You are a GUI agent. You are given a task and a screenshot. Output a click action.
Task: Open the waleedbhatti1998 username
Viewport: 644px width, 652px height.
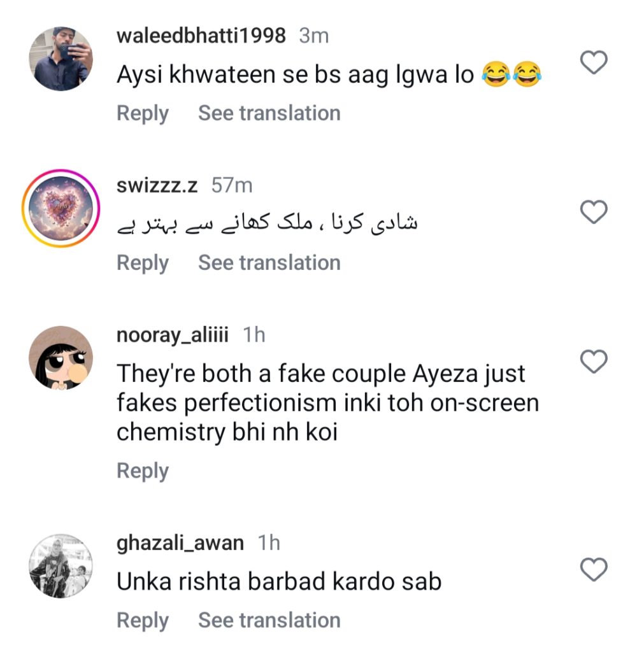pyautogui.click(x=201, y=36)
